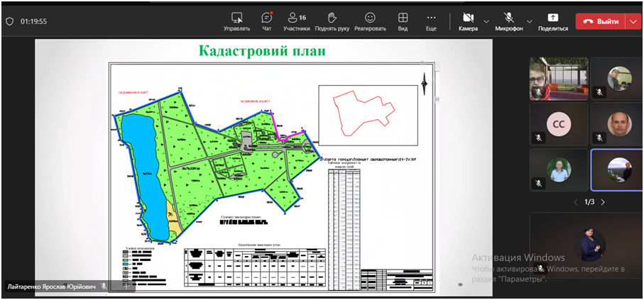The height and width of the screenshot is (300, 644).
Task: Open the Чат panel
Action: (x=267, y=21)
